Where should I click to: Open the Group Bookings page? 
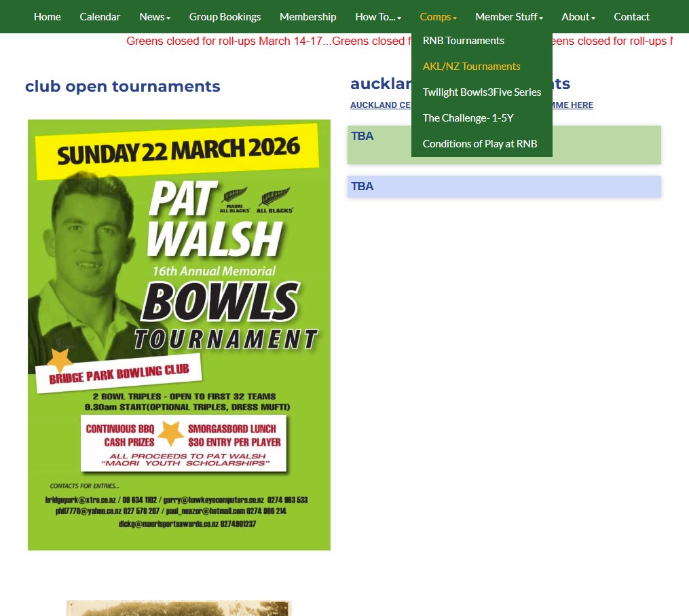(x=225, y=17)
